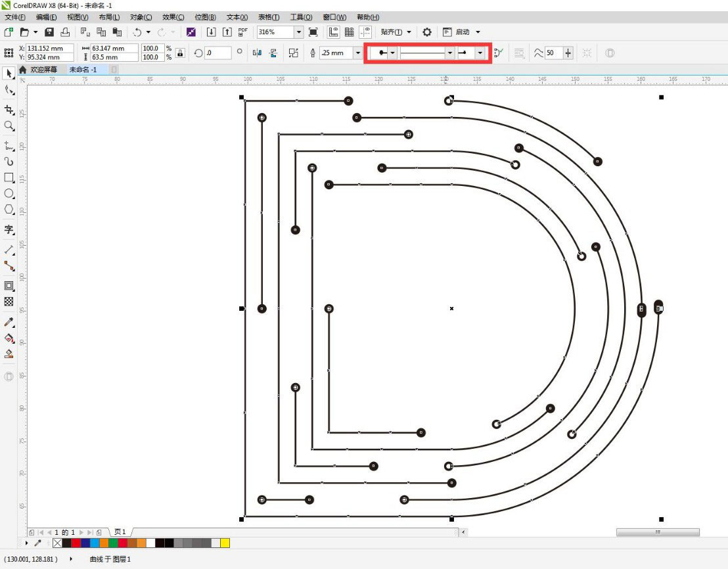The image size is (728, 569).
Task: Open the Export dialog icon
Action: pos(227,32)
